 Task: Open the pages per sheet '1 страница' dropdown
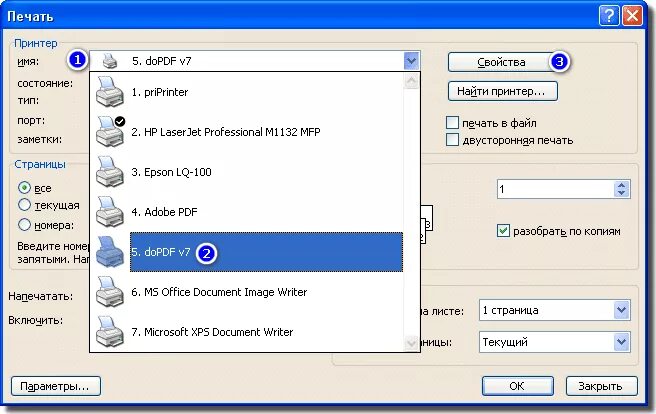tap(621, 310)
